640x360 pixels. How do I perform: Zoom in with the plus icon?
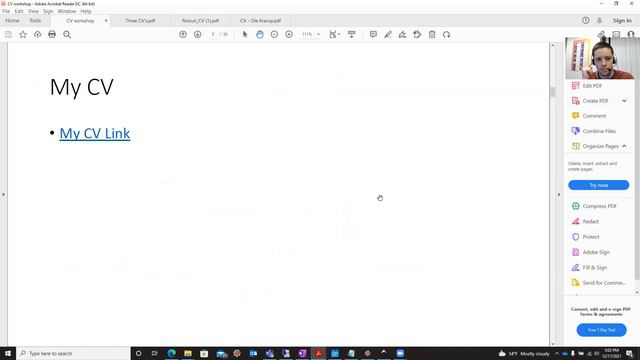289,35
